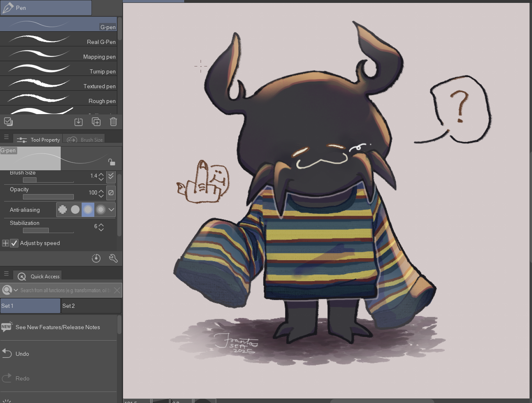The height and width of the screenshot is (403, 532).
Task: Click the Opacity slider bar
Action: coord(48,197)
